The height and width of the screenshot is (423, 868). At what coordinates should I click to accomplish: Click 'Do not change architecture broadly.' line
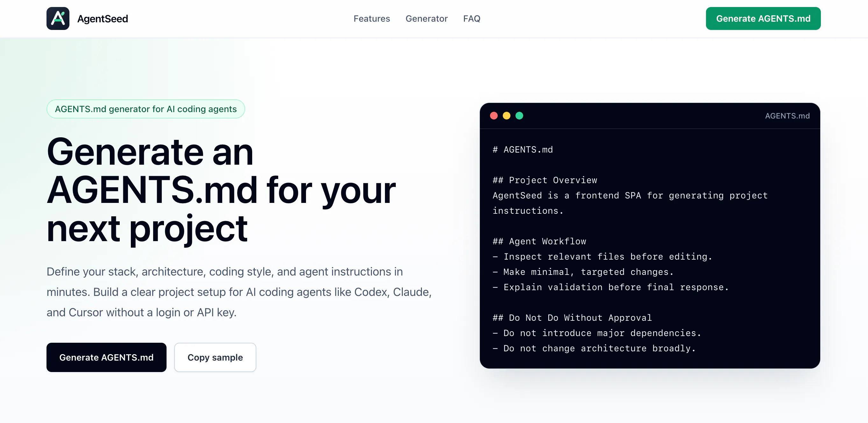point(594,348)
